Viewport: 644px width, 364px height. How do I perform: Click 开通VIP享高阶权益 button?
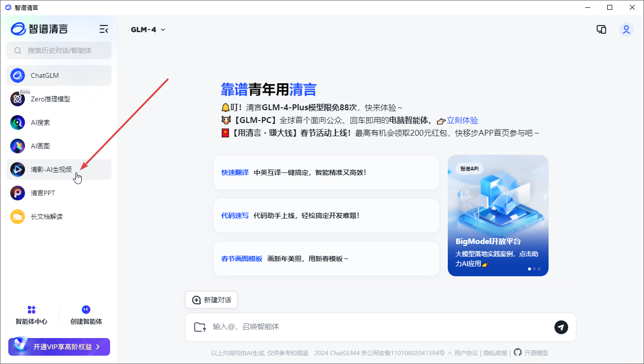[x=59, y=346]
